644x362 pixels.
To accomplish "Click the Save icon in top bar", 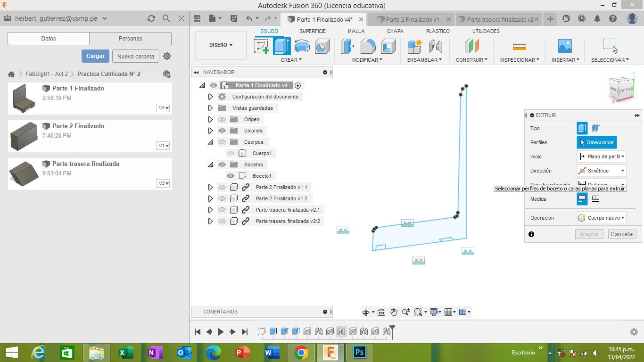I will click(x=233, y=18).
